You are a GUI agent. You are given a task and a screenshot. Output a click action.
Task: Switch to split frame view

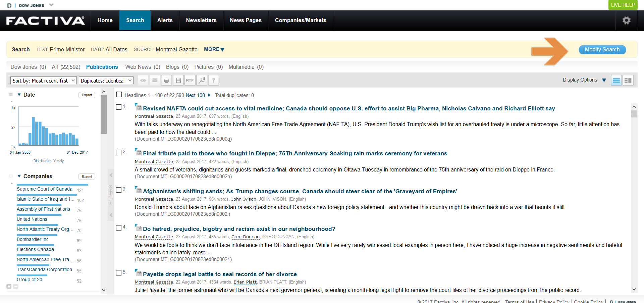628,81
